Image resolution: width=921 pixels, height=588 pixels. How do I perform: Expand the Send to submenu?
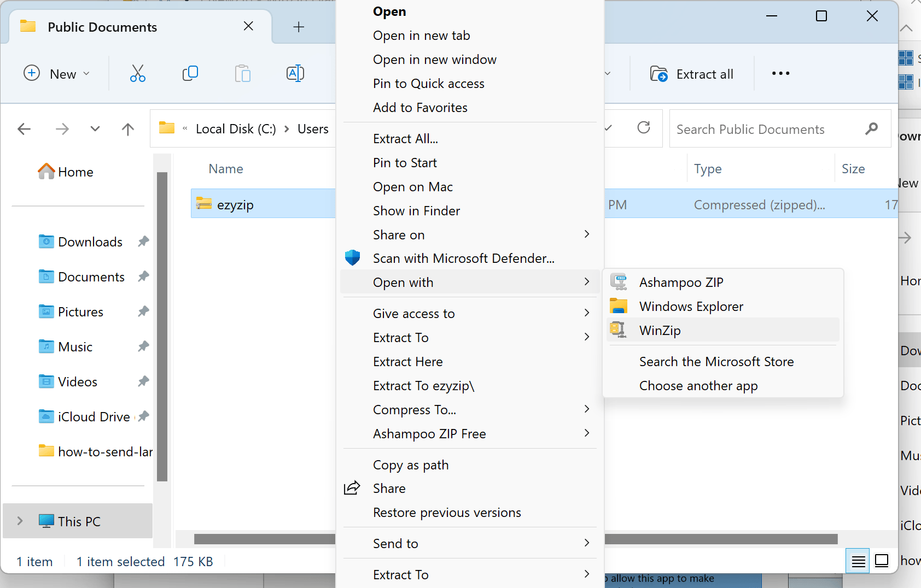click(x=396, y=543)
